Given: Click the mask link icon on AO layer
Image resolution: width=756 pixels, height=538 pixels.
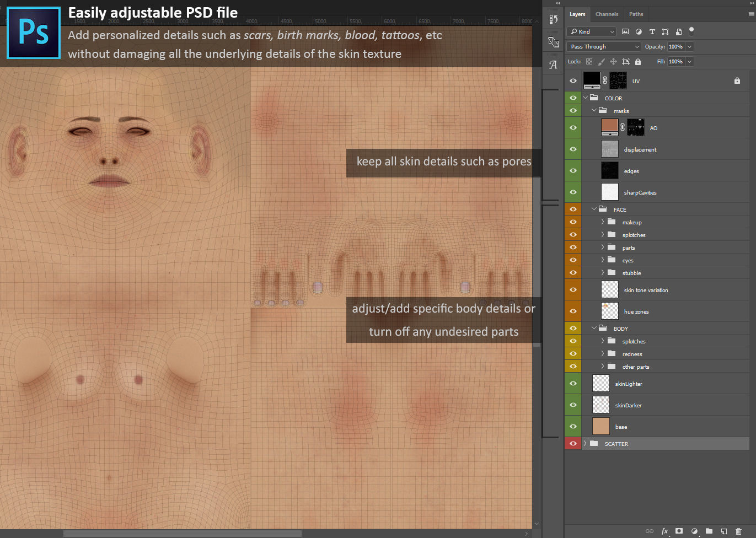Looking at the screenshot, I should (x=623, y=127).
